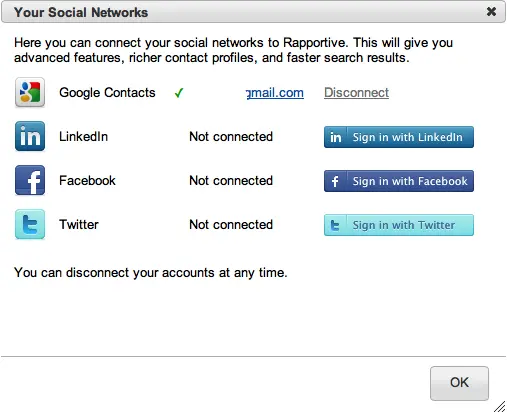Open the connected gmail.com address link
Viewport: 507px width, 412px height.
click(x=275, y=93)
